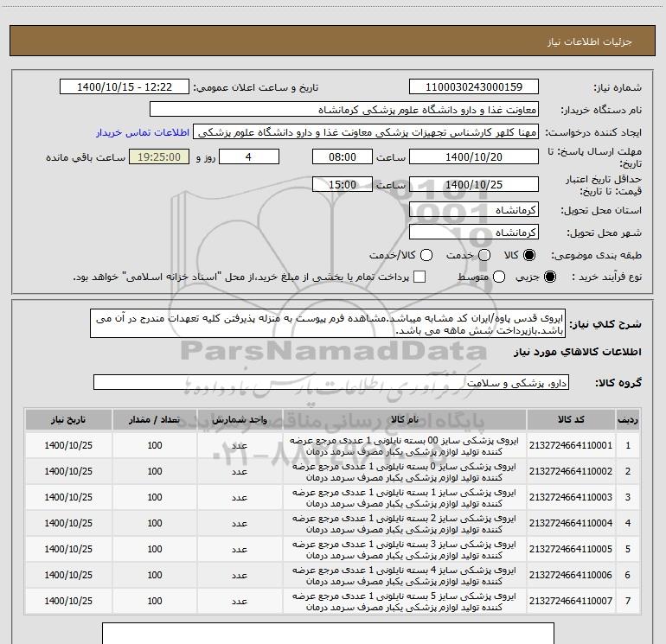This screenshot has width=666, height=644.
Task: Click the request creator field مهنا کلهر
Action: coord(366,132)
